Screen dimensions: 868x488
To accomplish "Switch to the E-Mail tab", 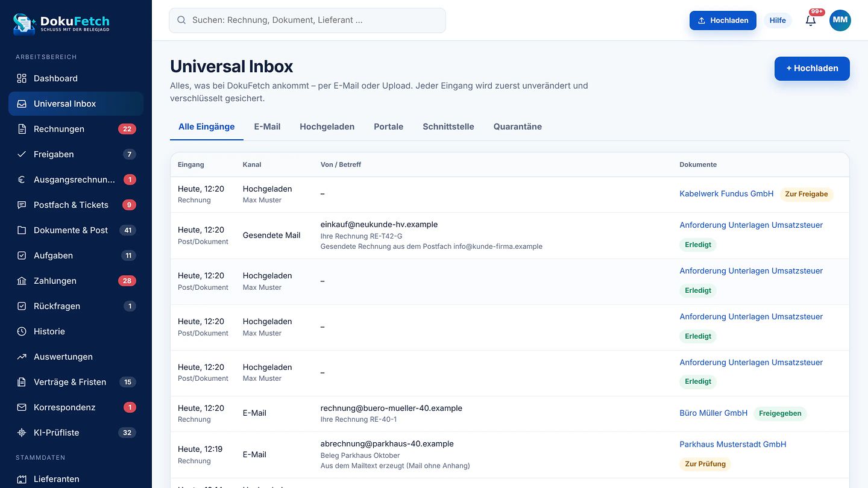I will (267, 127).
